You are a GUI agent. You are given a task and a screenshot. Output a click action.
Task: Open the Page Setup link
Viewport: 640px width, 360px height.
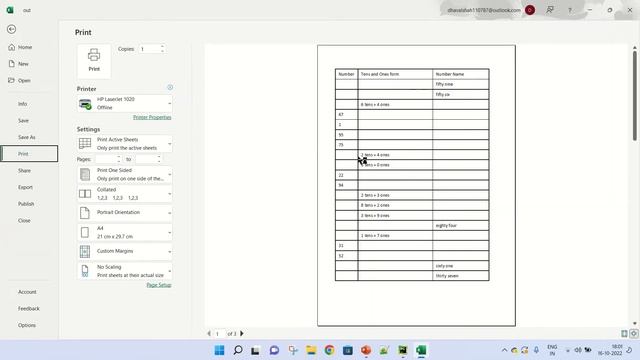coord(159,285)
